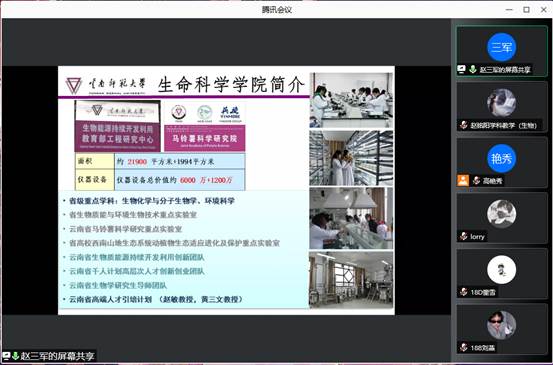Click the screen-share icon in 三军's participant tile
This screenshot has width=553, height=365.
[x=462, y=69]
